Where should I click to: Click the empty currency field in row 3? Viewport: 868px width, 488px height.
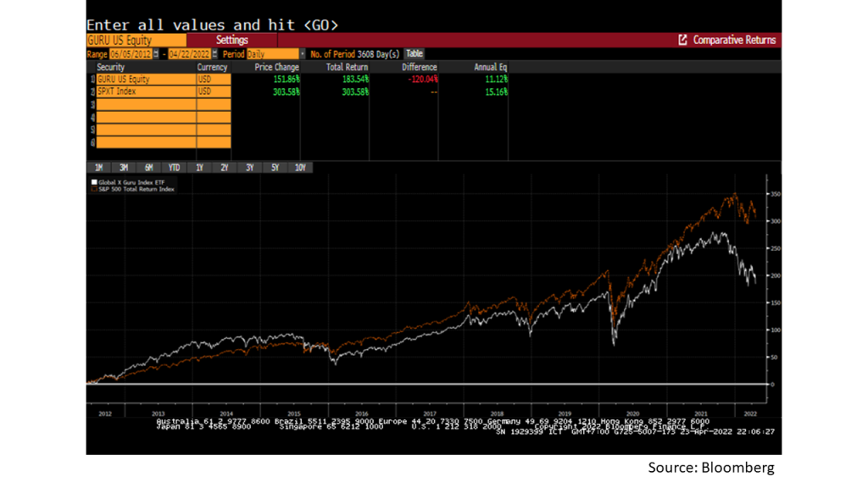click(x=214, y=104)
